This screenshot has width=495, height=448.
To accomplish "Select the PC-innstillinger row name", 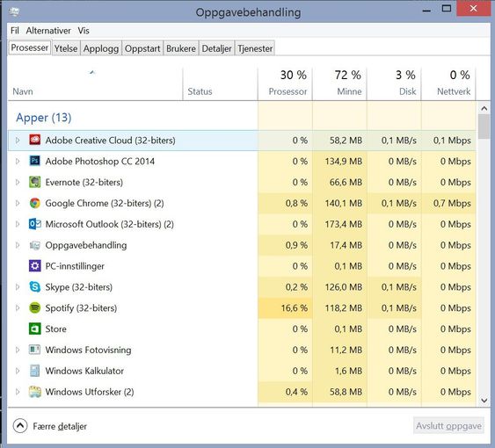I will coord(75,266).
